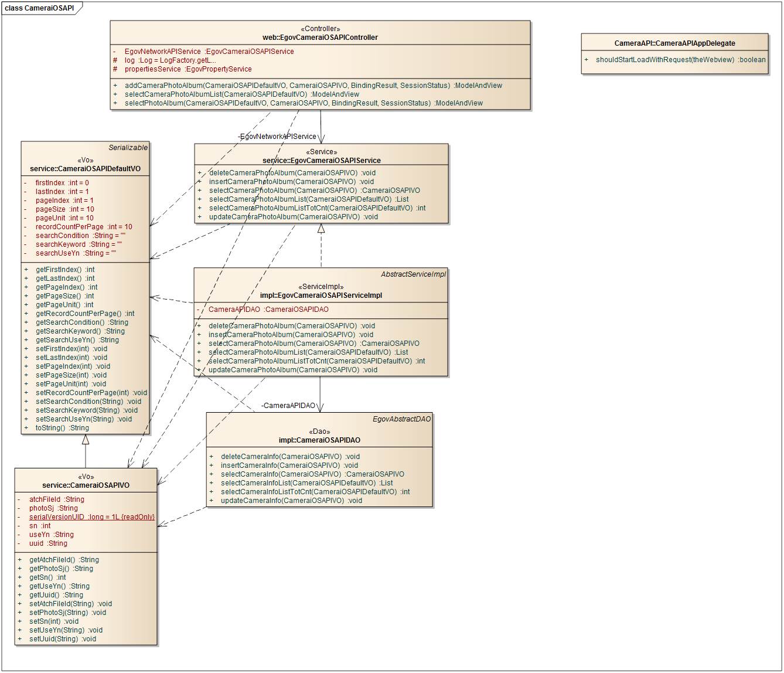
Task: Click the AbstractServiceImpl parent label
Action: pyautogui.click(x=413, y=274)
